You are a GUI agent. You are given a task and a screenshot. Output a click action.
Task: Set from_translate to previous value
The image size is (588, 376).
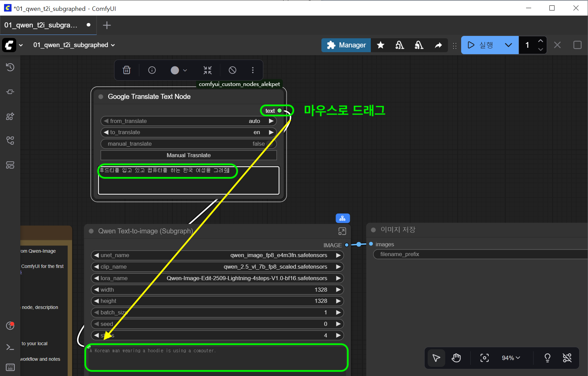[x=106, y=121]
